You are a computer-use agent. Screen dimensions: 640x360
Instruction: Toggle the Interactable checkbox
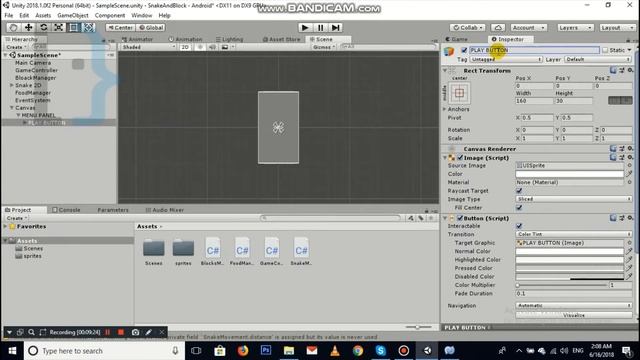(x=519, y=226)
